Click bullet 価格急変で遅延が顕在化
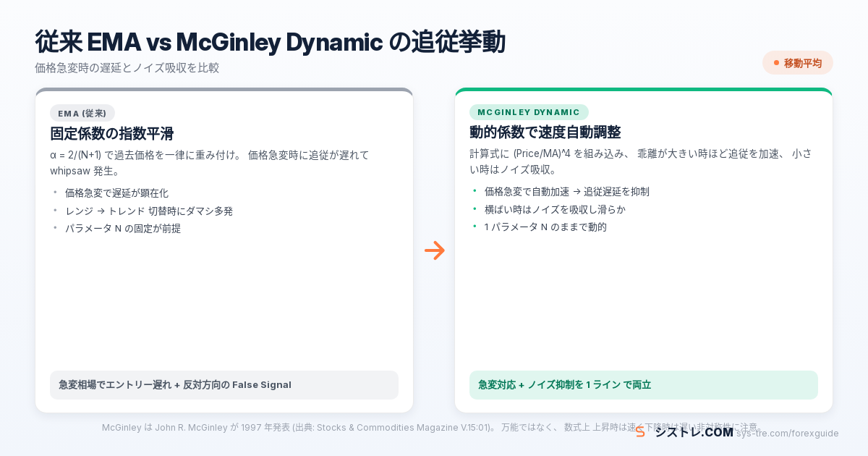 [x=116, y=193]
